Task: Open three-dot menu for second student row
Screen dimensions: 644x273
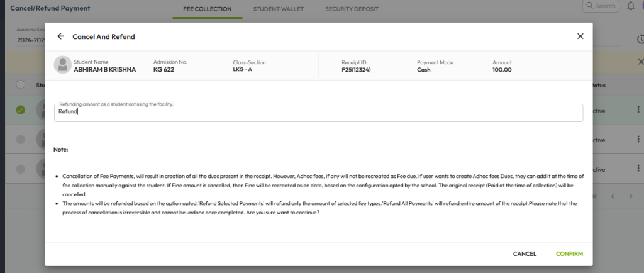Action: (639, 140)
